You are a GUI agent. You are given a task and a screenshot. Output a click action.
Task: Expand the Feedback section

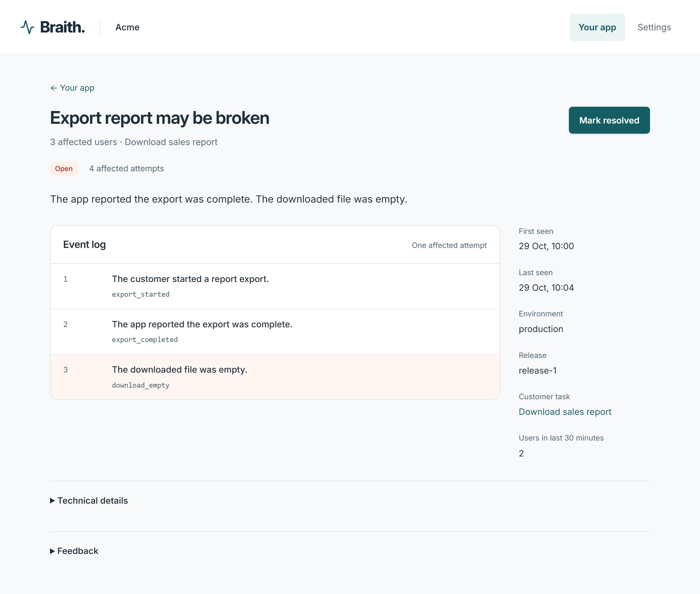pyautogui.click(x=74, y=551)
